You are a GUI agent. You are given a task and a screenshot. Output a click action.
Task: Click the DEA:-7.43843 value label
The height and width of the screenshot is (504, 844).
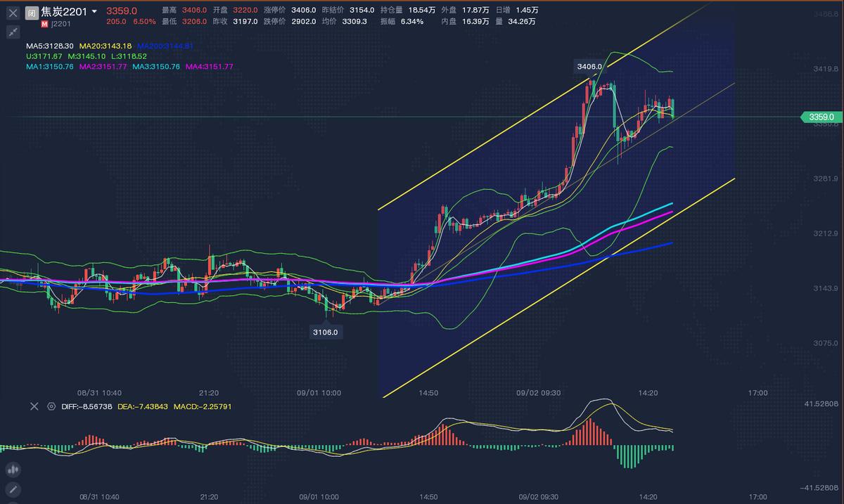[x=141, y=406]
